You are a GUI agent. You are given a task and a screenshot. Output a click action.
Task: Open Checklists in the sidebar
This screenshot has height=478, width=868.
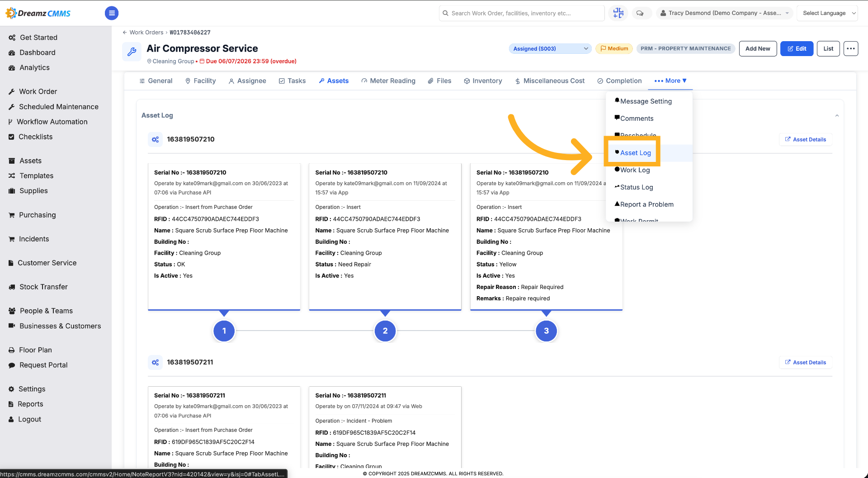pos(35,137)
